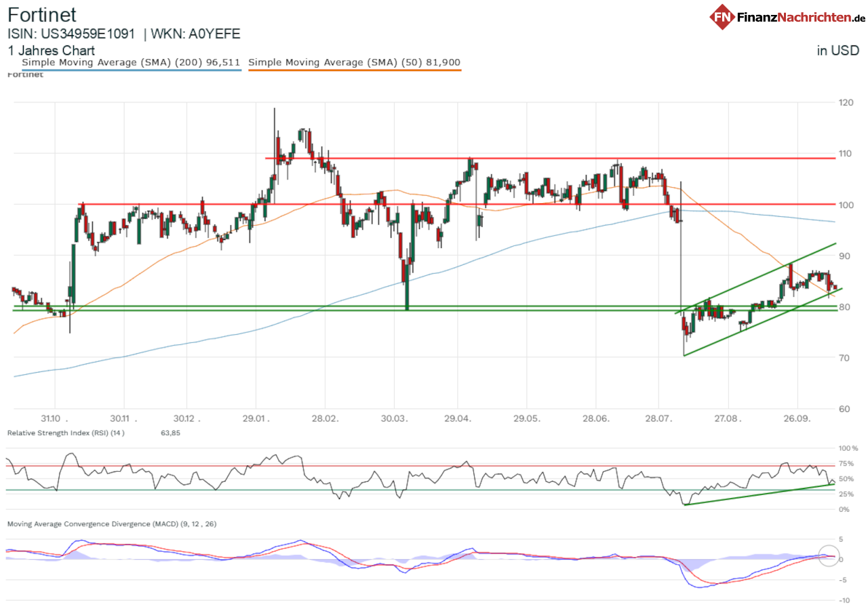Toggle the SMA (50) legend entry
Viewport: 868px width, 610px height.
(x=355, y=62)
